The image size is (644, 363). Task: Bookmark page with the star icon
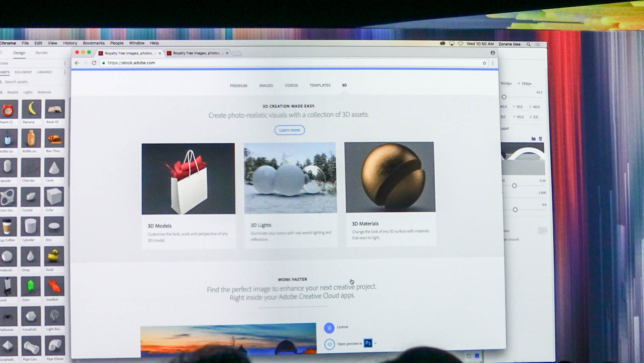484,63
